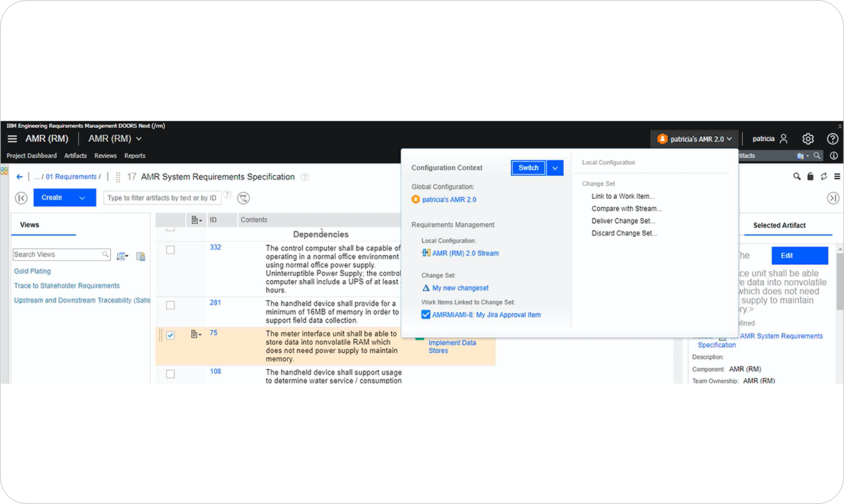Open the 01 Requirements breadcrumb link
The height and width of the screenshot is (504, 844).
[71, 177]
